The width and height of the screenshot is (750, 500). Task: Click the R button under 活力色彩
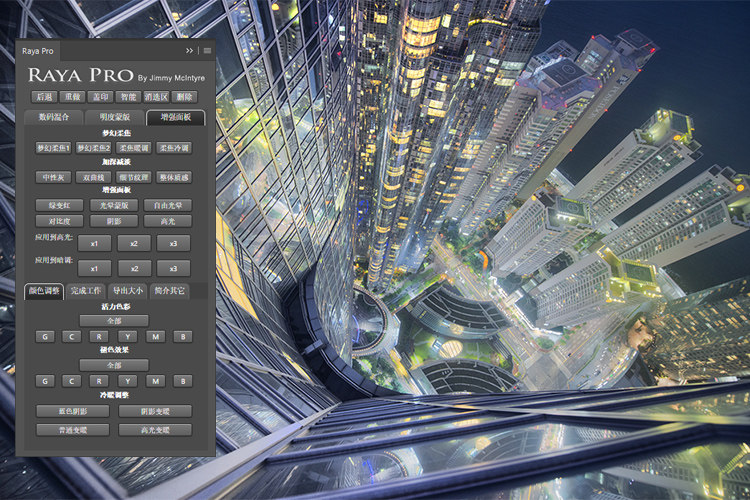[99, 337]
